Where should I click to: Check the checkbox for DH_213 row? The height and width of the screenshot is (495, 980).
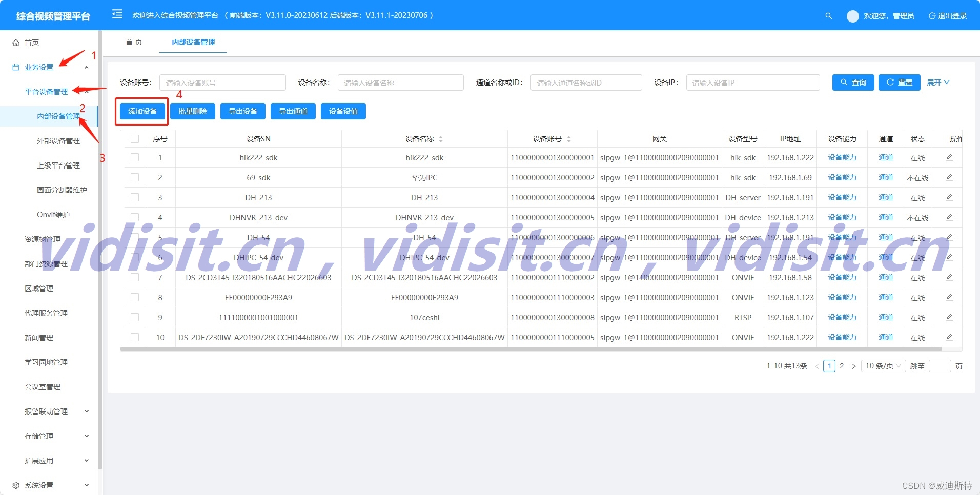(134, 197)
